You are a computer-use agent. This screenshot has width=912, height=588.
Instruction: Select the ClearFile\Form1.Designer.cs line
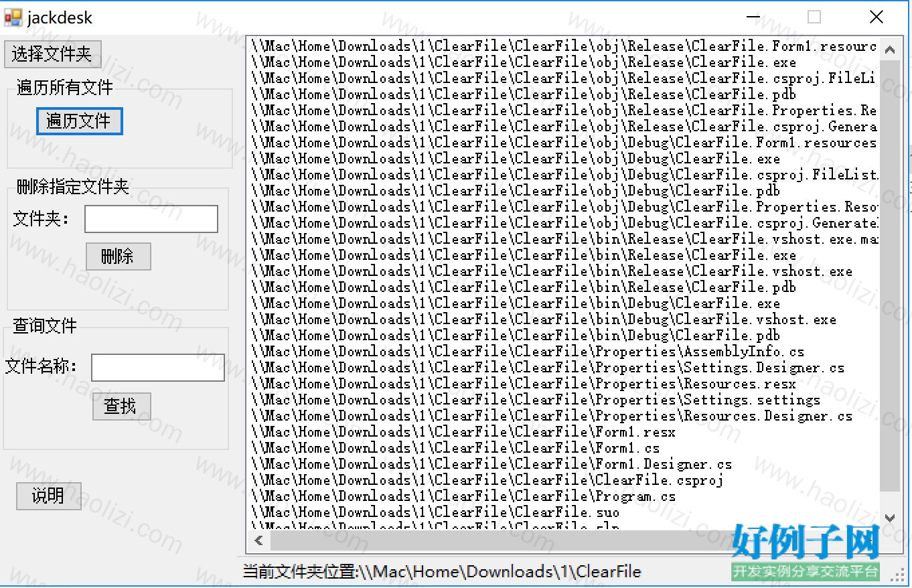492,464
